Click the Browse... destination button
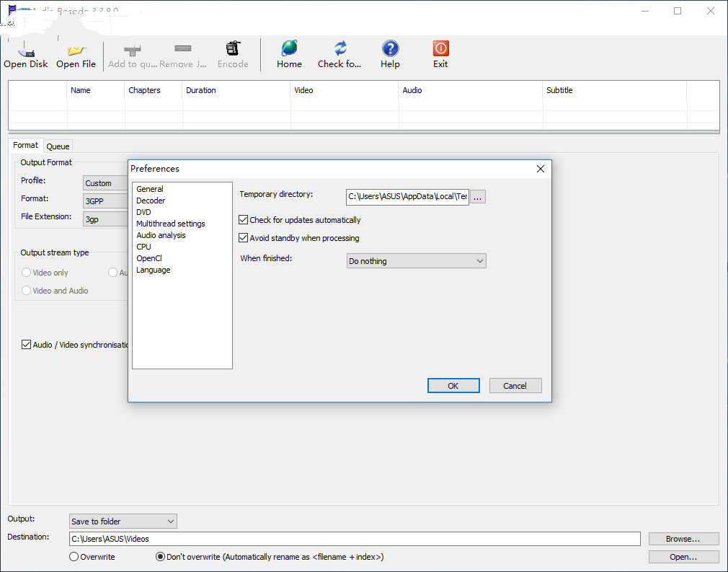This screenshot has width=728, height=572. click(683, 539)
